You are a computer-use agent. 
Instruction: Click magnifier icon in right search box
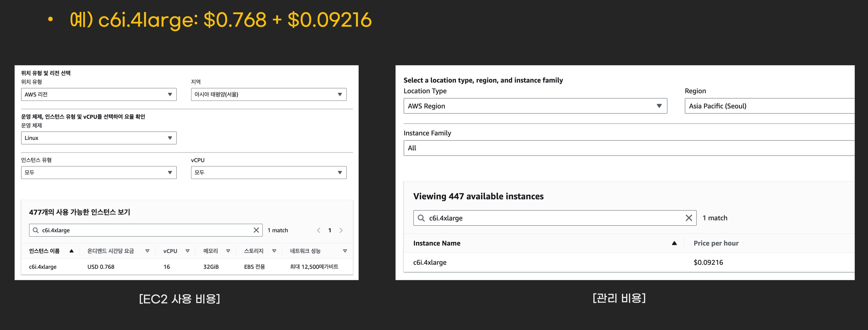tap(421, 218)
